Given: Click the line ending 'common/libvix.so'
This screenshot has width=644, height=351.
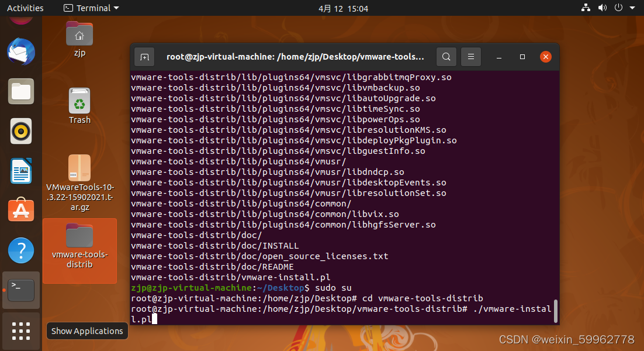Looking at the screenshot, I should (x=265, y=214).
